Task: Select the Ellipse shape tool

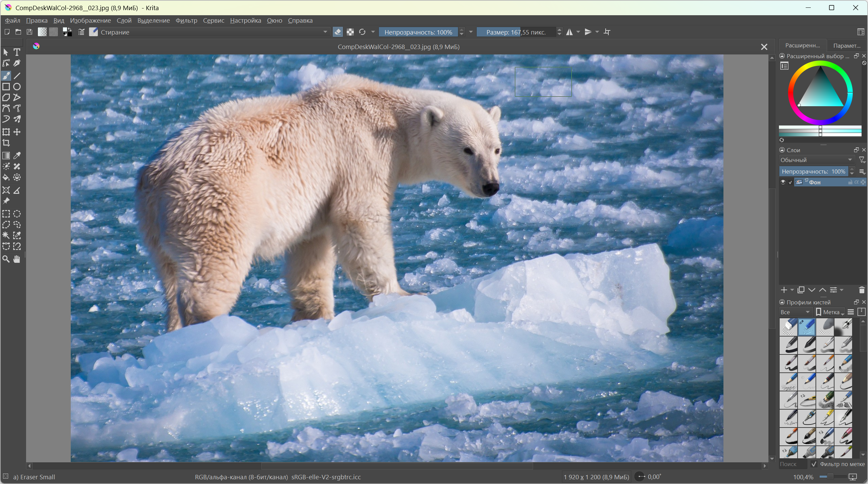Action: tap(17, 87)
